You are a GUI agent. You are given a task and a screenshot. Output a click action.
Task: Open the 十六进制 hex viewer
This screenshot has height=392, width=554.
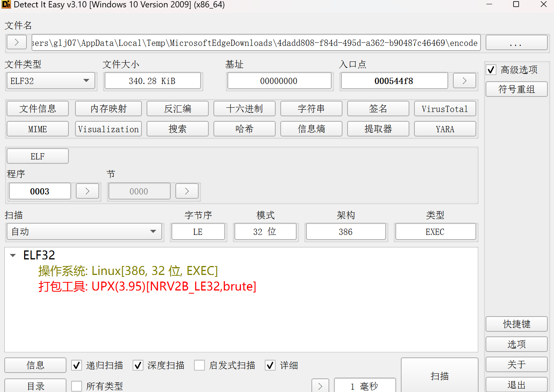[x=244, y=109]
